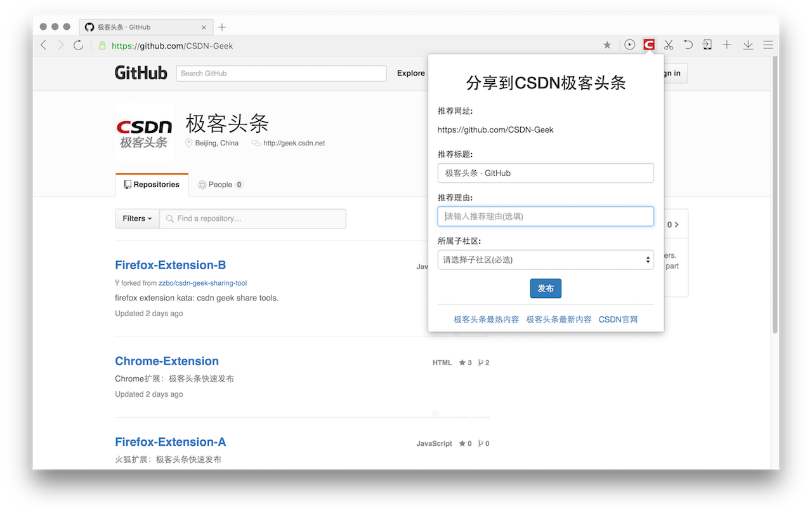812x508 pixels.
Task: Open the Explore menu item
Action: click(x=411, y=73)
